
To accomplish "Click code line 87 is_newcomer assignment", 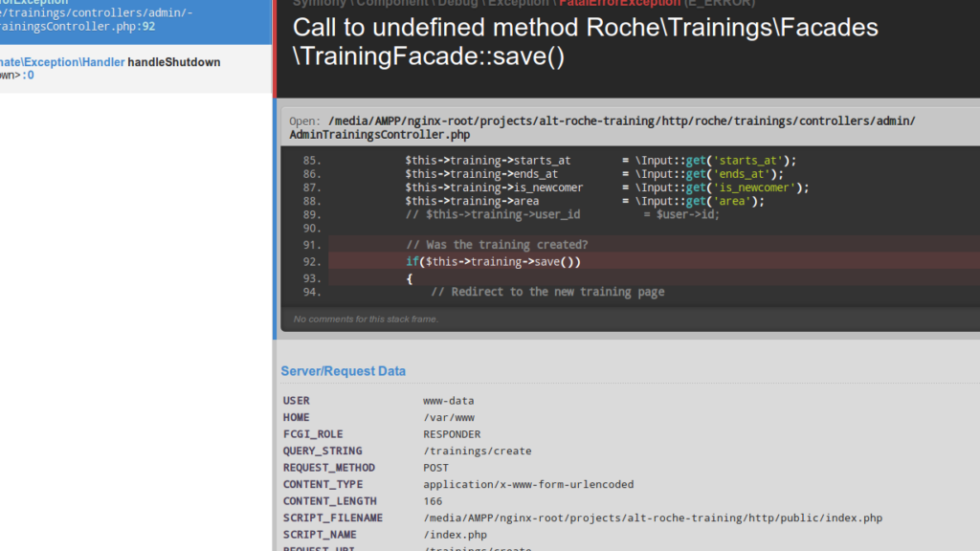I will click(x=607, y=187).
